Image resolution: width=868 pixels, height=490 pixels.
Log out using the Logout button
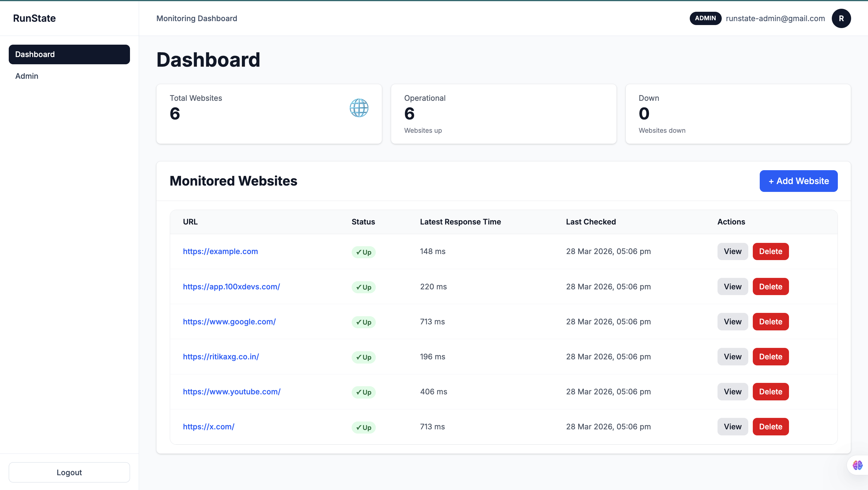[69, 472]
